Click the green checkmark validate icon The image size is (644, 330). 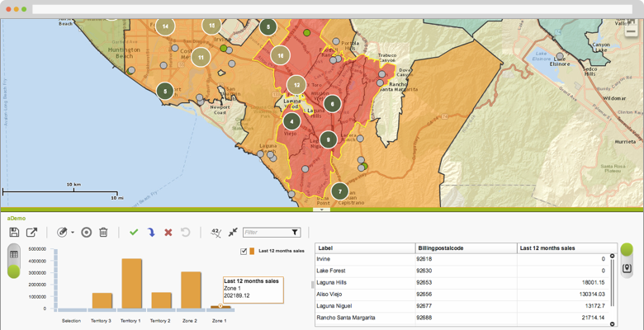click(134, 233)
